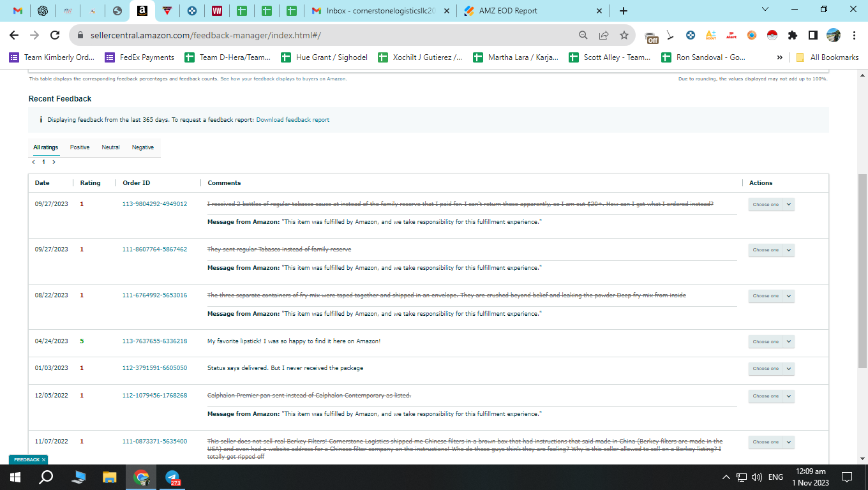
Task: Open the Extensions puzzle menu
Action: 793,35
